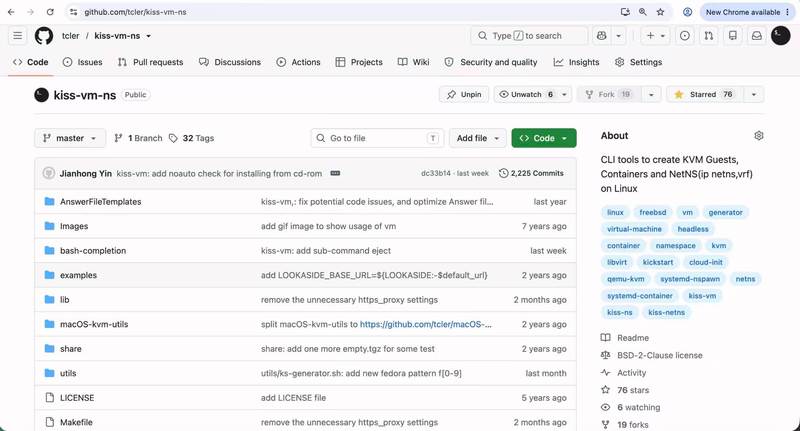Open commit dc33b14 hash link
This screenshot has height=431, width=800.
tap(435, 173)
